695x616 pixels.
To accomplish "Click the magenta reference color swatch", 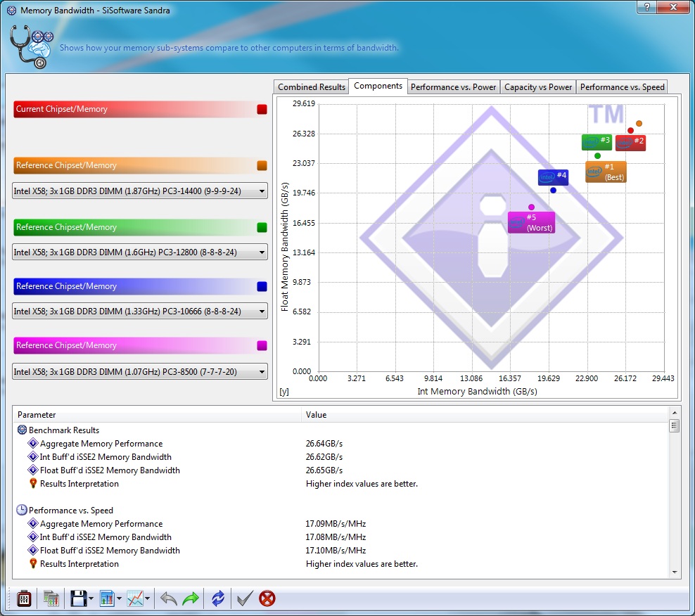I will pyautogui.click(x=262, y=345).
